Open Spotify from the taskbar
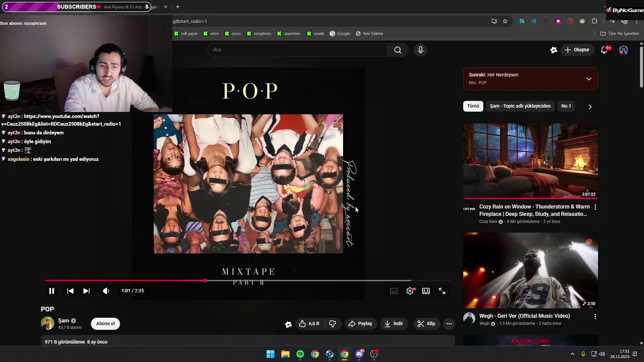This screenshot has width=644, height=362. tap(300, 354)
